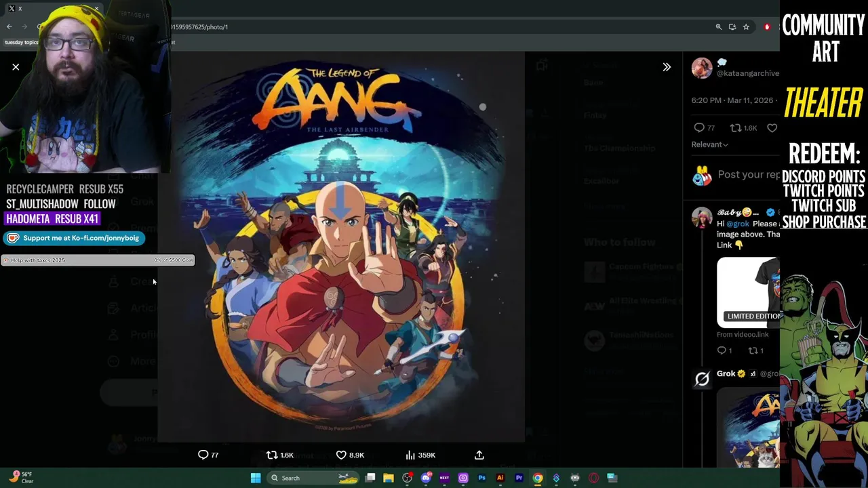Open the Baby reply author's avatar
Screen dimensions: 868x488
tap(702, 218)
